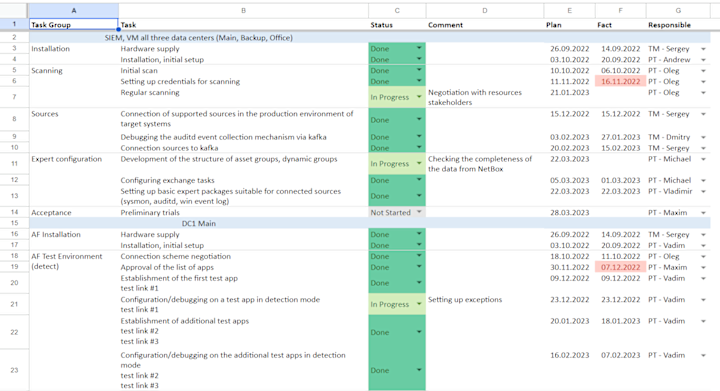Click the AF Installation task group cell
This screenshot has width=720, height=391.
pyautogui.click(x=56, y=235)
